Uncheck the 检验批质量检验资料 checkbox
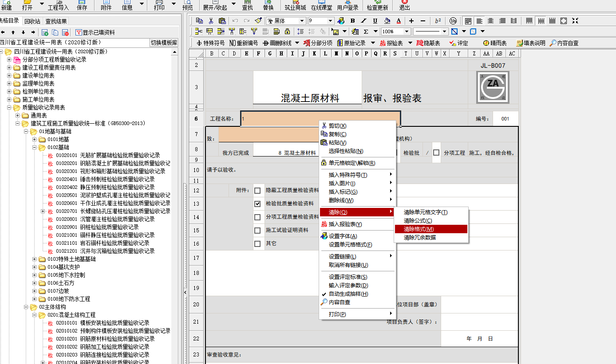Screen dimensions: 616x364 tap(257, 204)
